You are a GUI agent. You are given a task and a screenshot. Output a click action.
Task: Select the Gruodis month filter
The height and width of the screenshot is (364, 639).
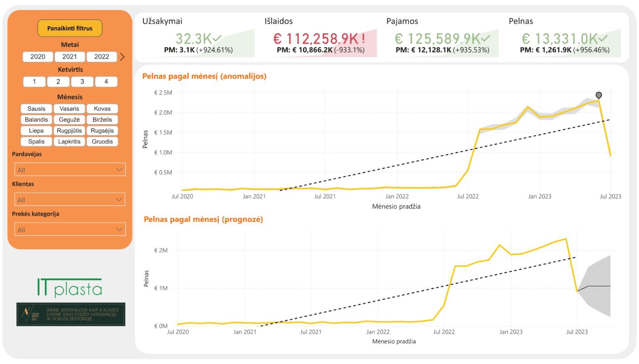(x=102, y=141)
